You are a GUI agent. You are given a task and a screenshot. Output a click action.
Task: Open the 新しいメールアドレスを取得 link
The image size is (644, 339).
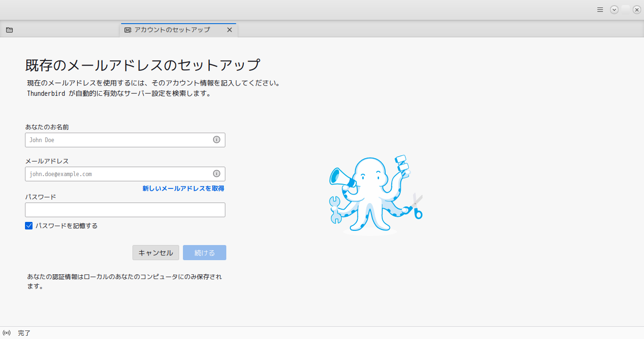[x=183, y=188]
